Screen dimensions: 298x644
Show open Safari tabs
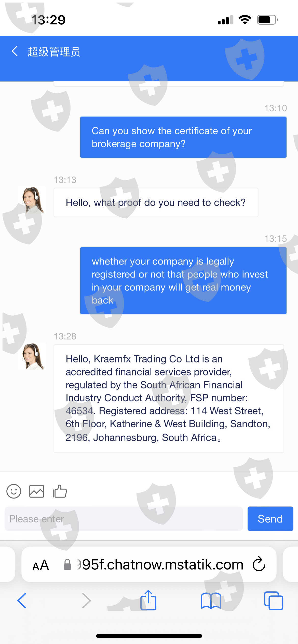coord(273,601)
